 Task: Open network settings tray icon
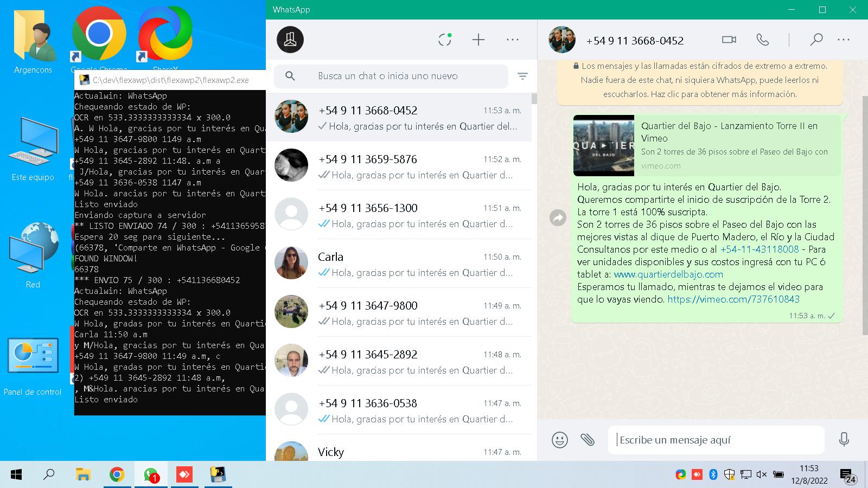click(746, 475)
